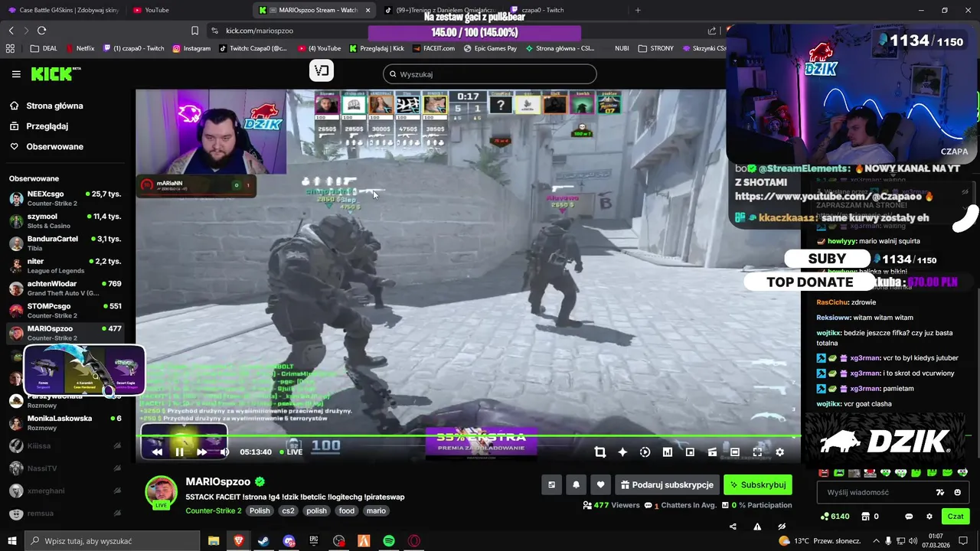Screen dimensions: 980x551
Task: Enter fullscreen mode in the player
Action: point(757,452)
